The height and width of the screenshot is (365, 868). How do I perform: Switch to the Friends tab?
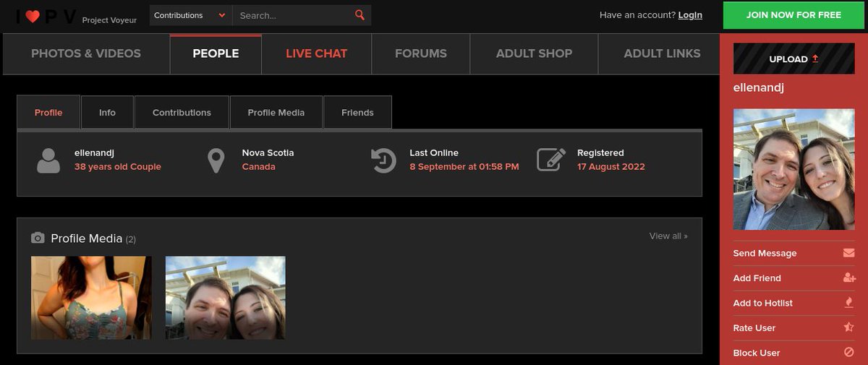click(357, 112)
